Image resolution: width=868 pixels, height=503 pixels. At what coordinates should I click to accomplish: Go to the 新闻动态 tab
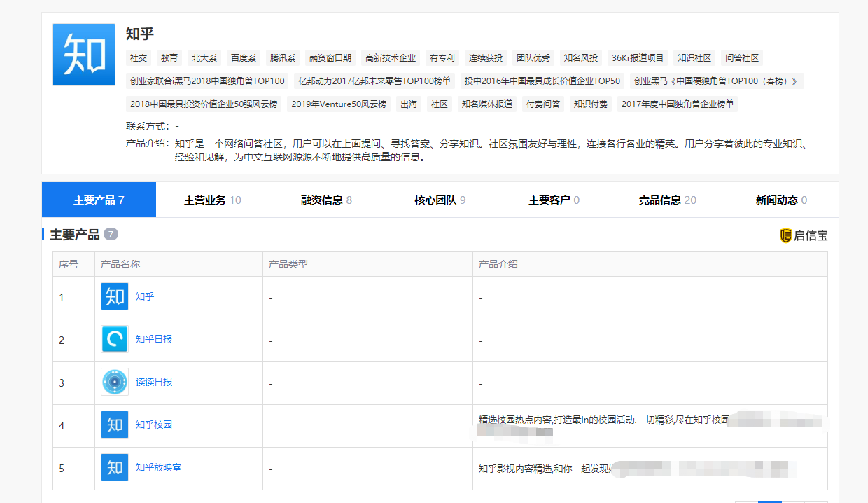(781, 200)
